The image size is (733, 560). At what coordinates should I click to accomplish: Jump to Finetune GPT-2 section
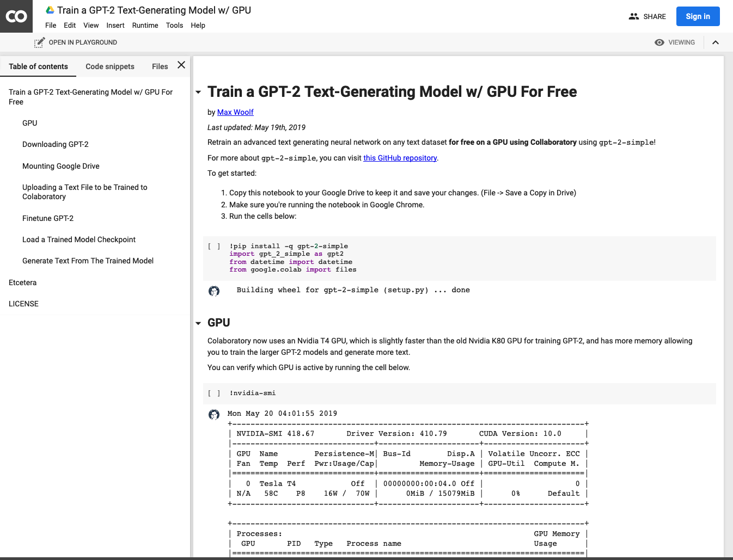point(48,218)
